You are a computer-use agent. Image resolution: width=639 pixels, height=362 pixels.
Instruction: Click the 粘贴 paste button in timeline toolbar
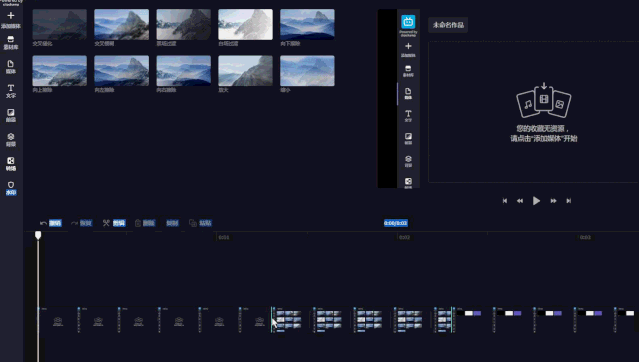pyautogui.click(x=200, y=223)
